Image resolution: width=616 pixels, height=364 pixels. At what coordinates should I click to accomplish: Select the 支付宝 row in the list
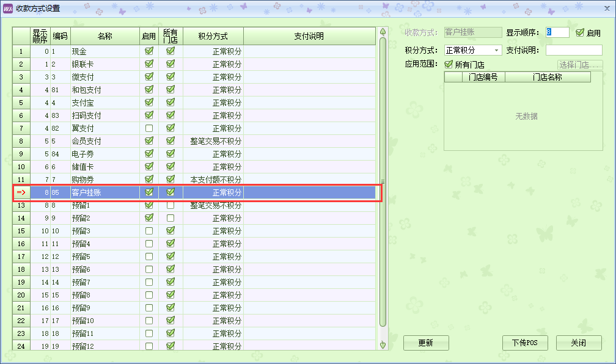(104, 103)
